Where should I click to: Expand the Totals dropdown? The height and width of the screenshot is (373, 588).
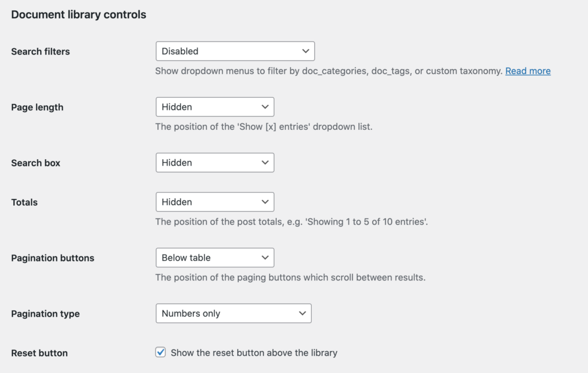(x=215, y=202)
